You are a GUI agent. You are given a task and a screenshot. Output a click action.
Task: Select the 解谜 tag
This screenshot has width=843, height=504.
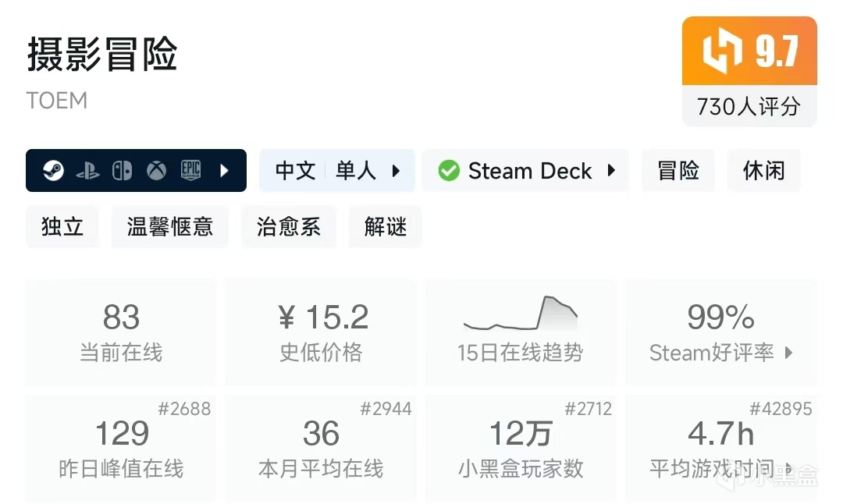[386, 226]
